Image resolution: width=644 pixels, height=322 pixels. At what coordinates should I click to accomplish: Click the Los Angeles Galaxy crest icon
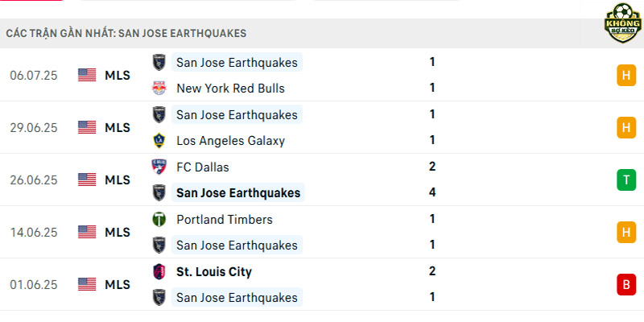[x=159, y=141]
